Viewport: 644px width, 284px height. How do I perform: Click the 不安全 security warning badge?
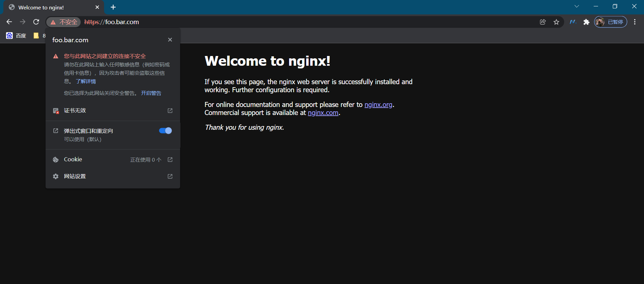tap(64, 22)
